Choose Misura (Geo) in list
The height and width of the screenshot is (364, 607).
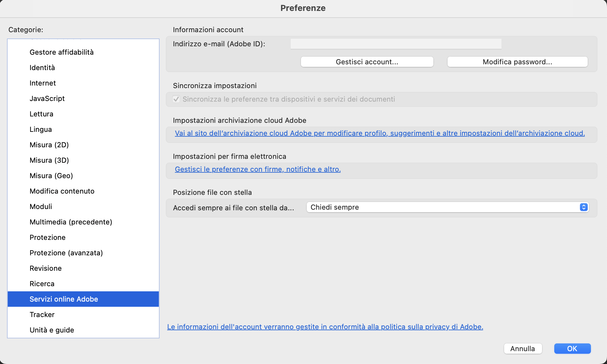tap(83, 176)
